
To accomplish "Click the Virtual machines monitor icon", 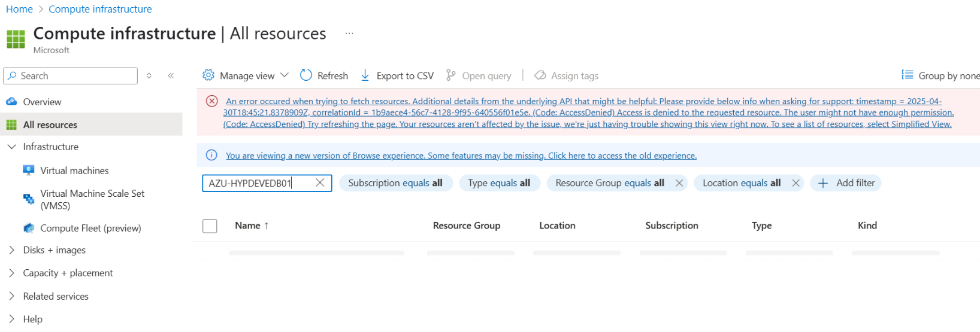I will click(x=29, y=170).
